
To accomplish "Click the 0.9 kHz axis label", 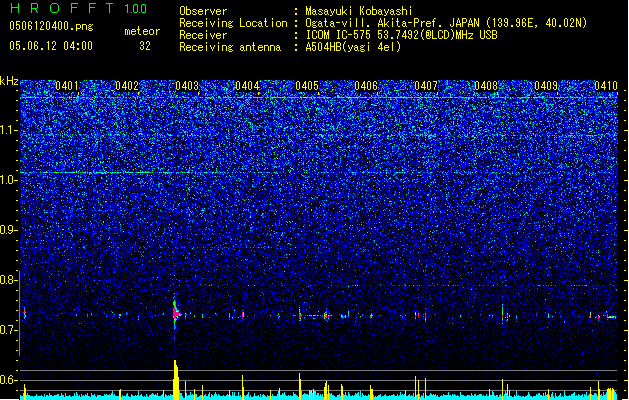I will [x=9, y=230].
